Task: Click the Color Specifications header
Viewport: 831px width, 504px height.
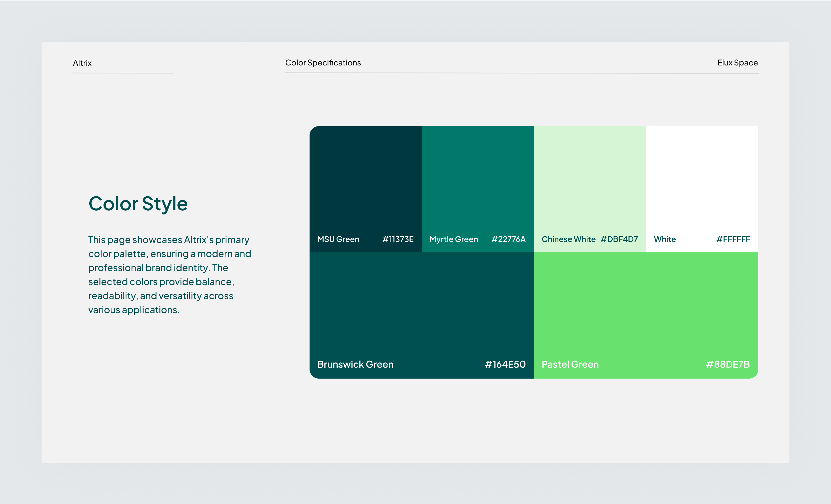Action: pyautogui.click(x=323, y=63)
